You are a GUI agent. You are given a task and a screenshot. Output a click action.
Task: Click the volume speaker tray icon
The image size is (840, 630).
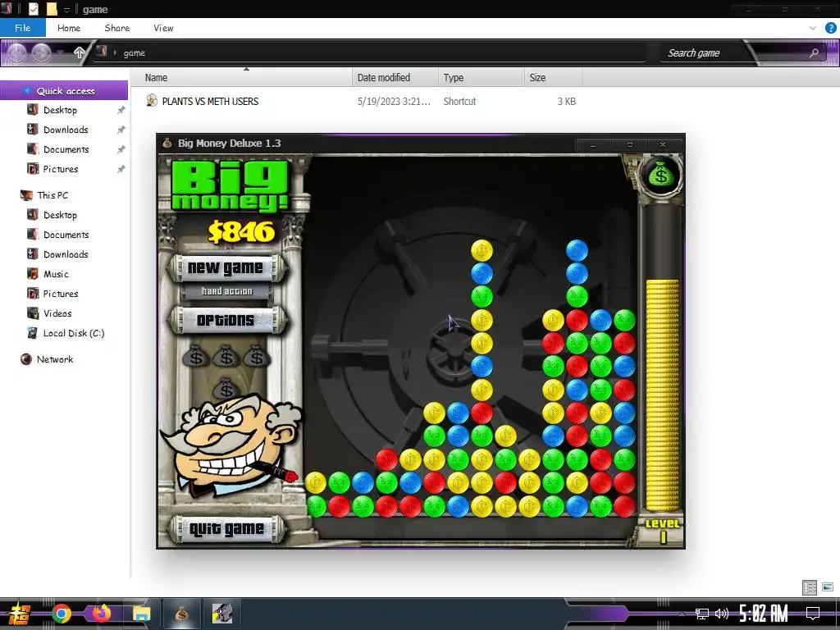click(722, 614)
